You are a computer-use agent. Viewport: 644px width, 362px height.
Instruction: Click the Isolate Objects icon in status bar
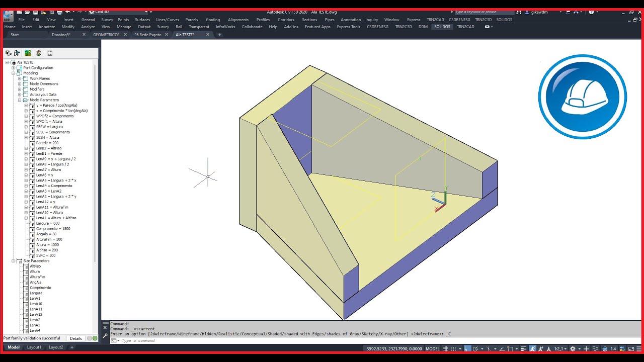pos(595,348)
